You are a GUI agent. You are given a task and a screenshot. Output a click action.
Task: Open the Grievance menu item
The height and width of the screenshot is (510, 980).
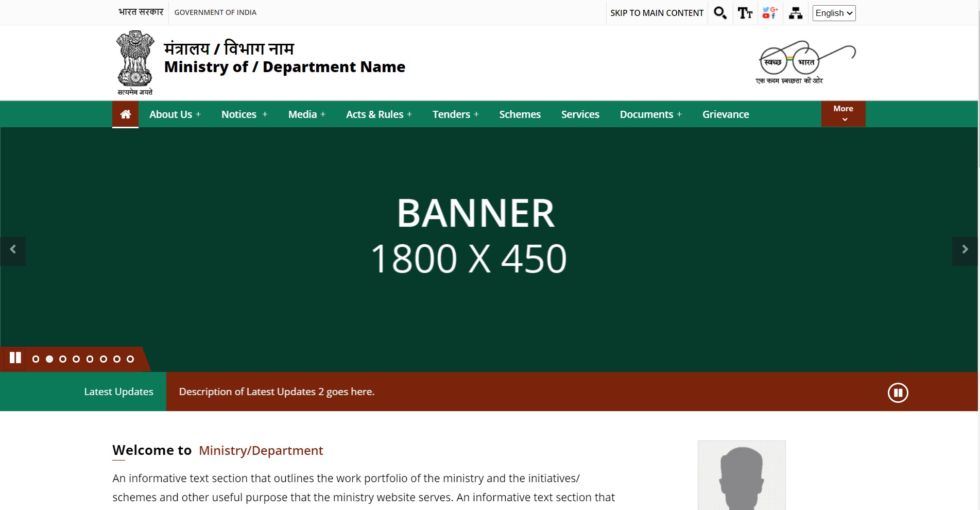click(x=725, y=114)
